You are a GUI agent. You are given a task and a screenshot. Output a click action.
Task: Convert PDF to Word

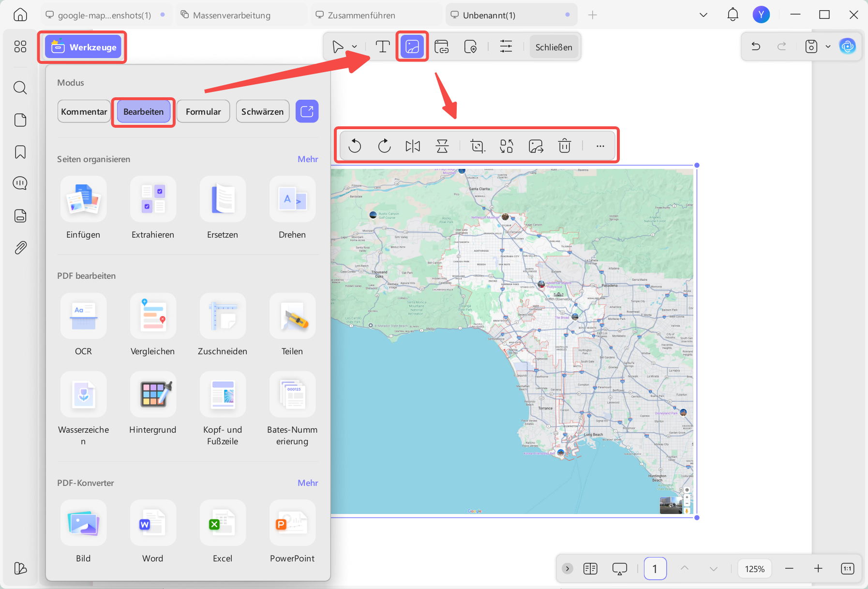pyautogui.click(x=153, y=531)
